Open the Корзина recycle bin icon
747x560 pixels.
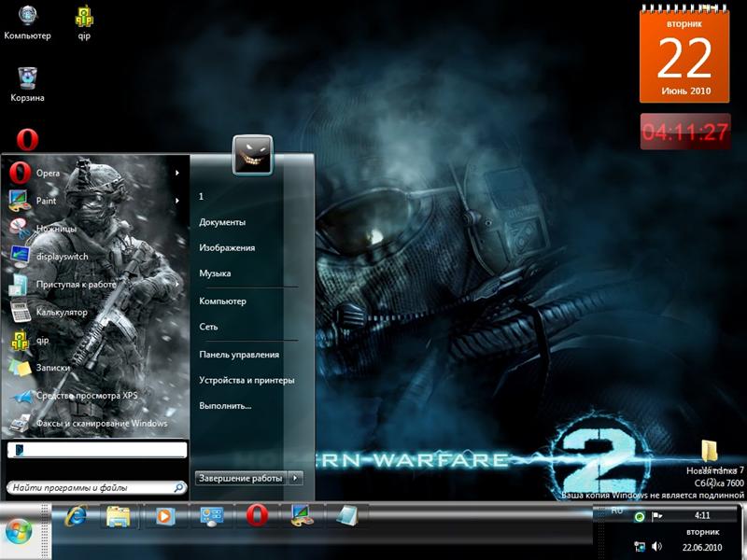27,84
